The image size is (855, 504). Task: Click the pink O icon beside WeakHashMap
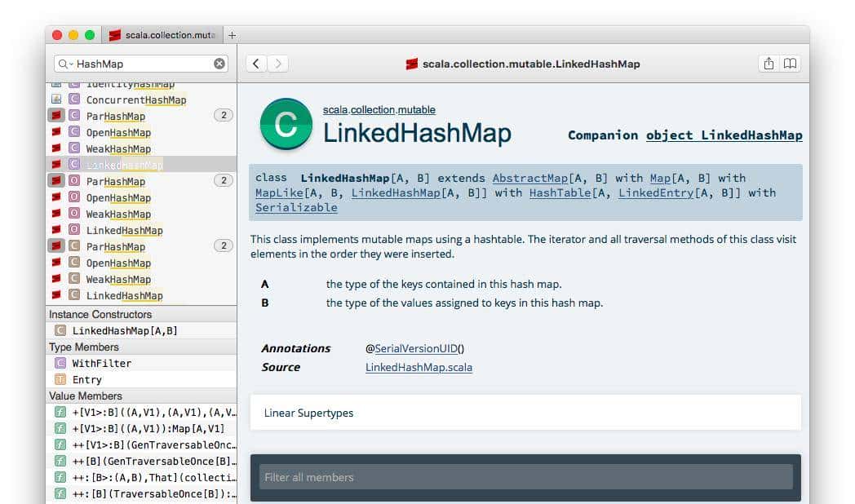pos(74,213)
